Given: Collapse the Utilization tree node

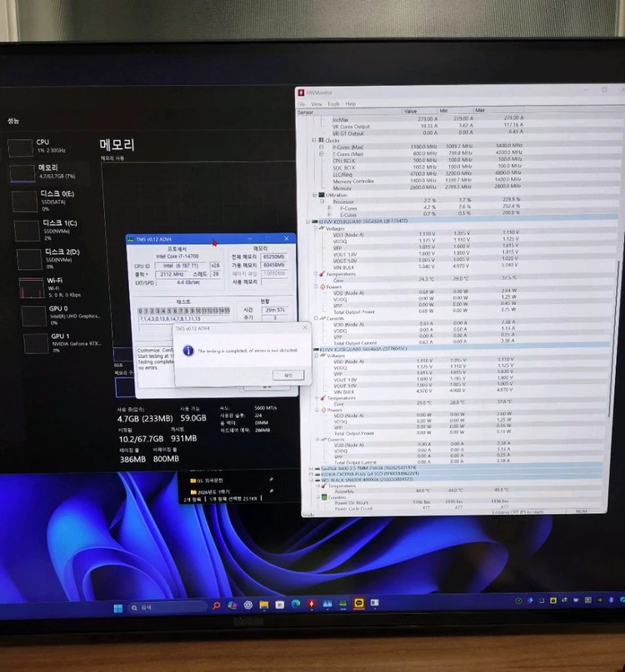Looking at the screenshot, I should [x=314, y=195].
